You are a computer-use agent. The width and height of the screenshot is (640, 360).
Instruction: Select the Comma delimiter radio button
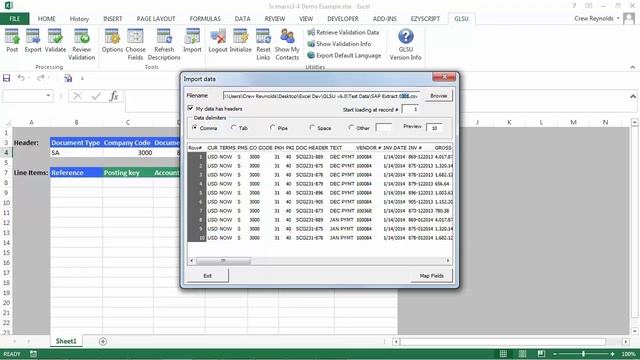[195, 128]
